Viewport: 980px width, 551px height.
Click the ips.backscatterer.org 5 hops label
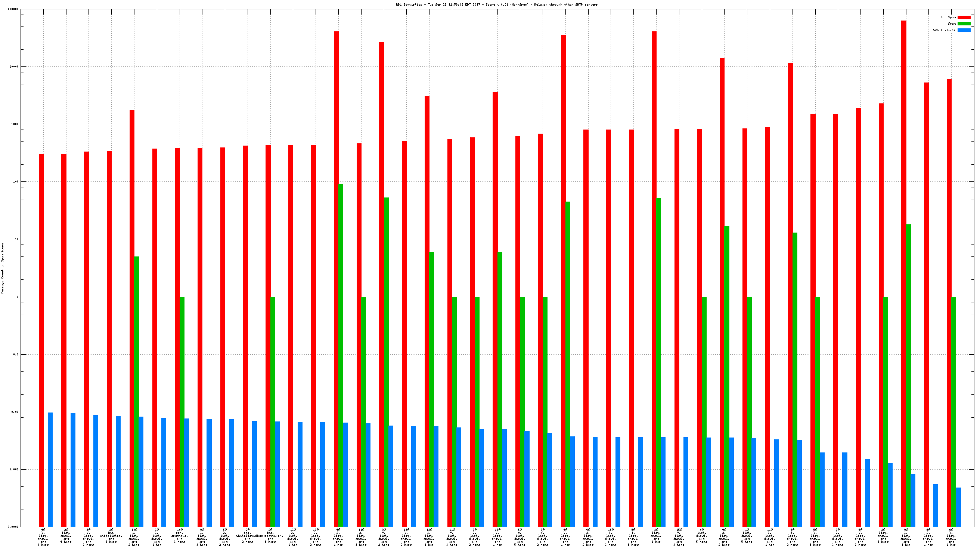coord(270,536)
